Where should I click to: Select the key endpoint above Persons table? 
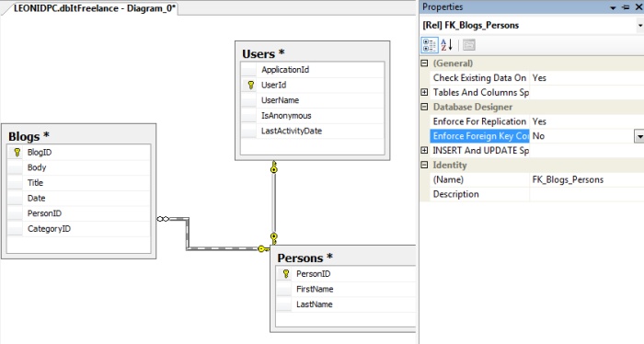274,238
